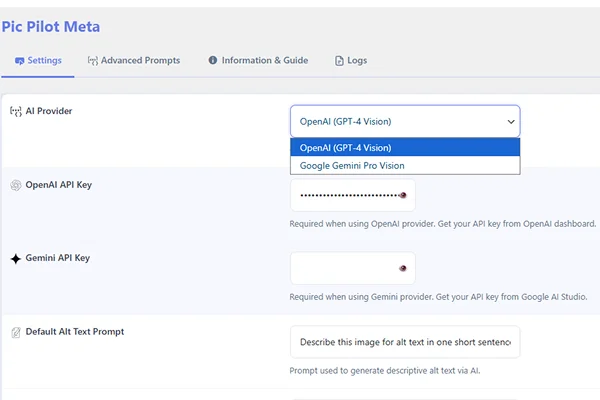Image resolution: width=600 pixels, height=400 pixels.
Task: Click the Default Alt Text Prompt icon
Action: [16, 332]
